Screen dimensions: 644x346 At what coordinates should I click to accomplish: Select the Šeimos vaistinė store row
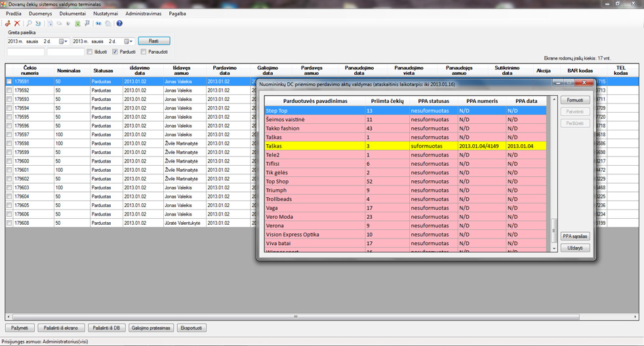[405, 119]
